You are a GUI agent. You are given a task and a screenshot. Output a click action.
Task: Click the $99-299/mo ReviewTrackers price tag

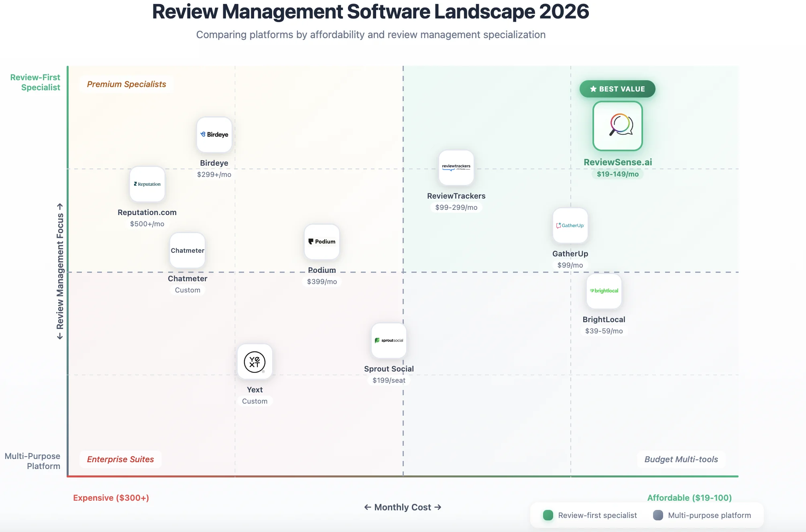click(x=456, y=207)
